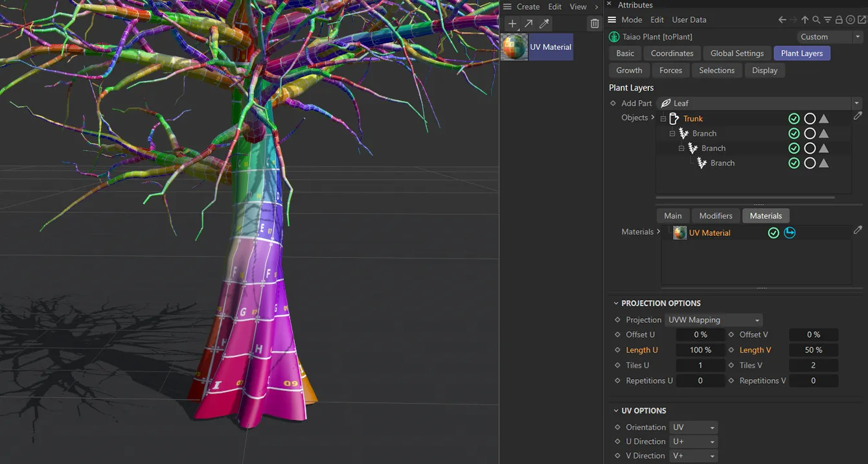
Task: Click the green Taiao Plant object icon
Action: click(x=613, y=36)
